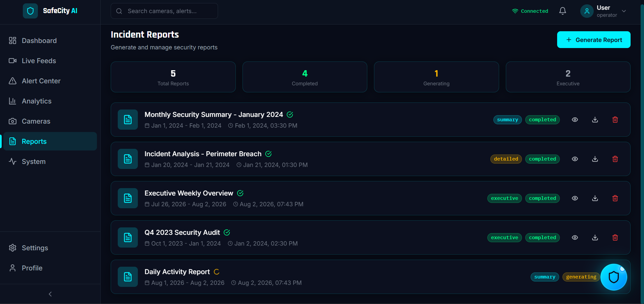Focus the Search cameras, alerts field

coord(164,11)
